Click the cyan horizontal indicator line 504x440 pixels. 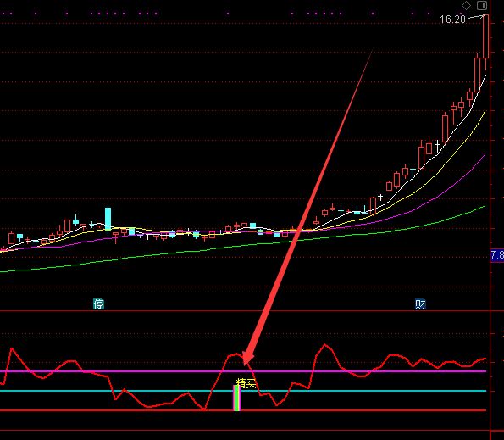(243, 391)
